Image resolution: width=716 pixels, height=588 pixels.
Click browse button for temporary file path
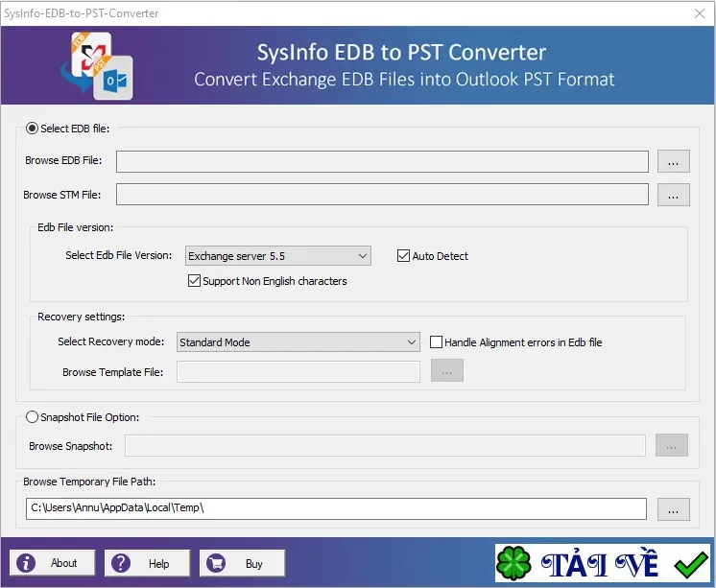(x=673, y=509)
